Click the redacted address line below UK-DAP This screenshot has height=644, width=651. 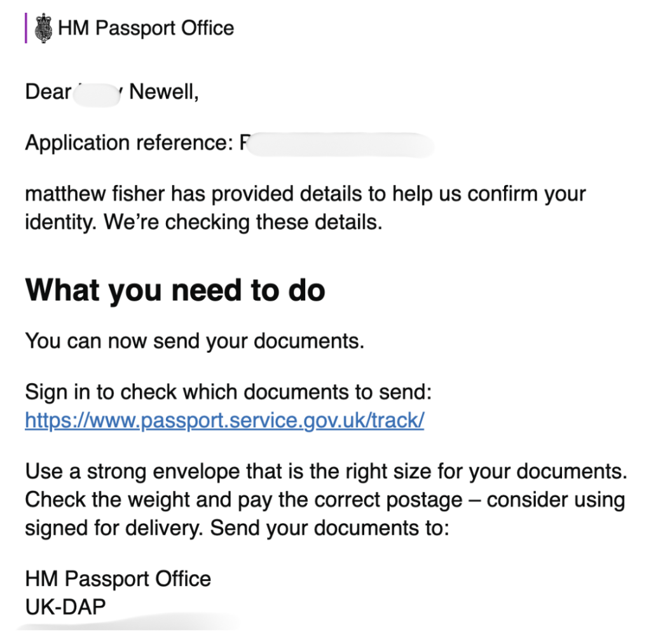pos(127,624)
